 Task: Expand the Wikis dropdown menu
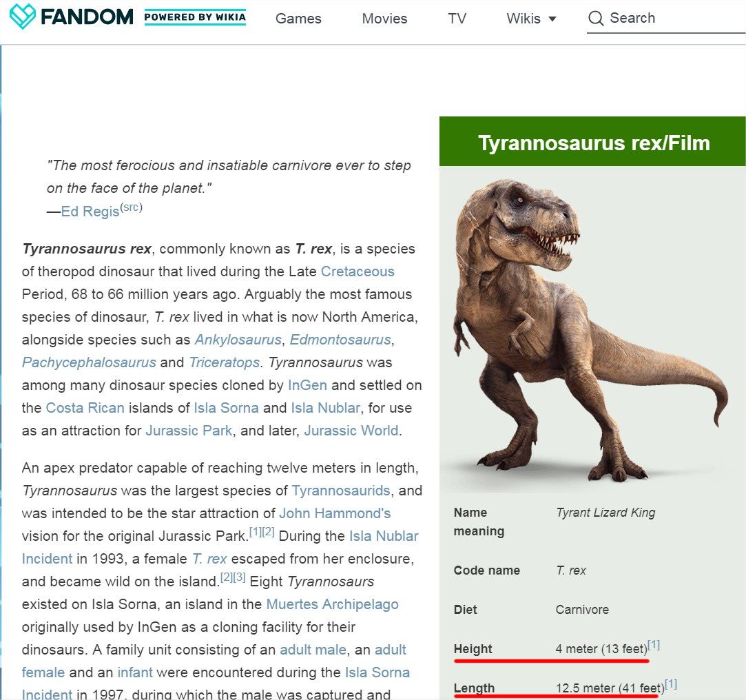(532, 19)
